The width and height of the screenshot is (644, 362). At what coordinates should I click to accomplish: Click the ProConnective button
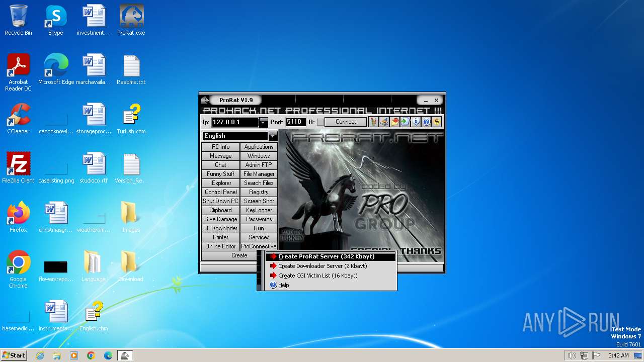259,246
